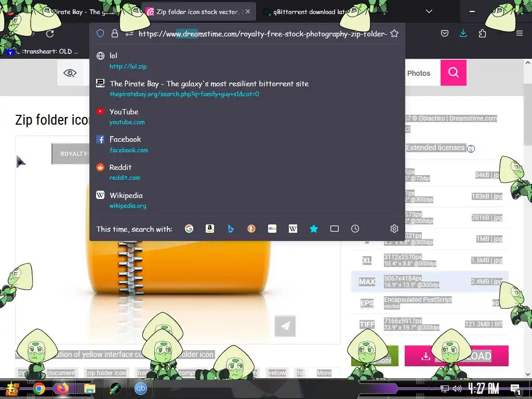The height and width of the screenshot is (399, 532).
Task: Click the pink DOWNLOAD button
Action: coord(456,355)
